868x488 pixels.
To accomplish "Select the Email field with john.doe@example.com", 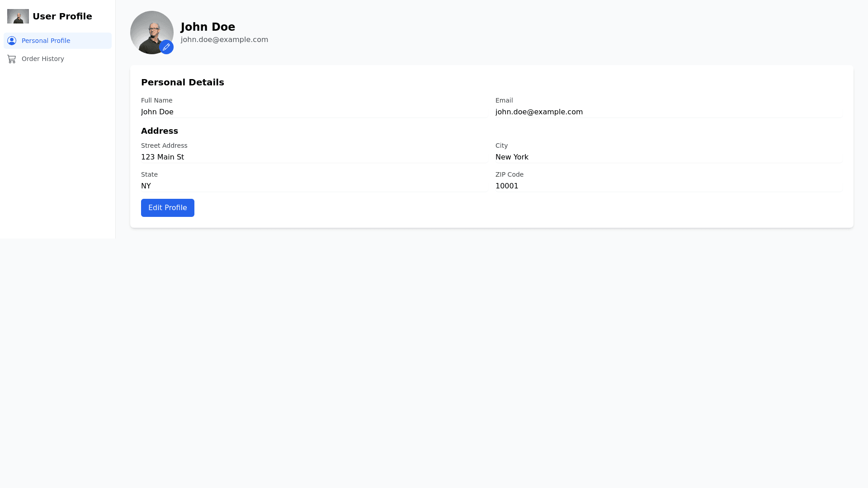I will point(669,112).
